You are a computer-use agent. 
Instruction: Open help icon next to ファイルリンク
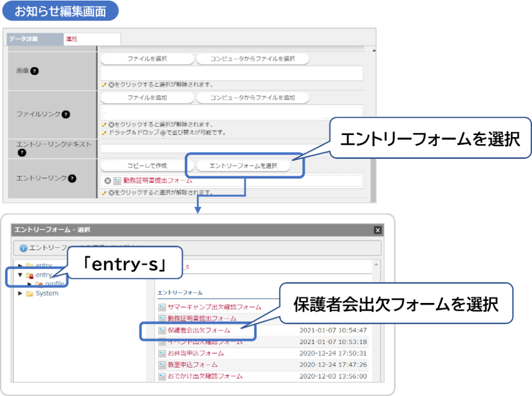pyautogui.click(x=66, y=114)
